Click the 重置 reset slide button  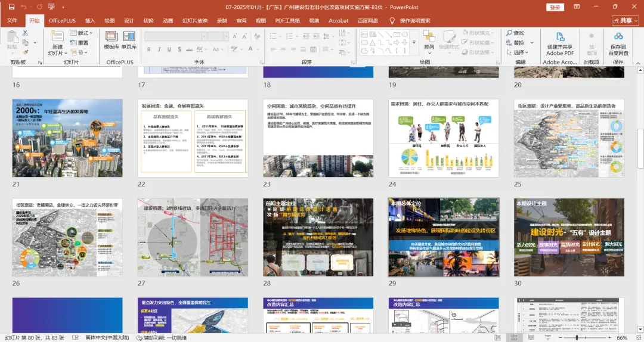point(79,42)
